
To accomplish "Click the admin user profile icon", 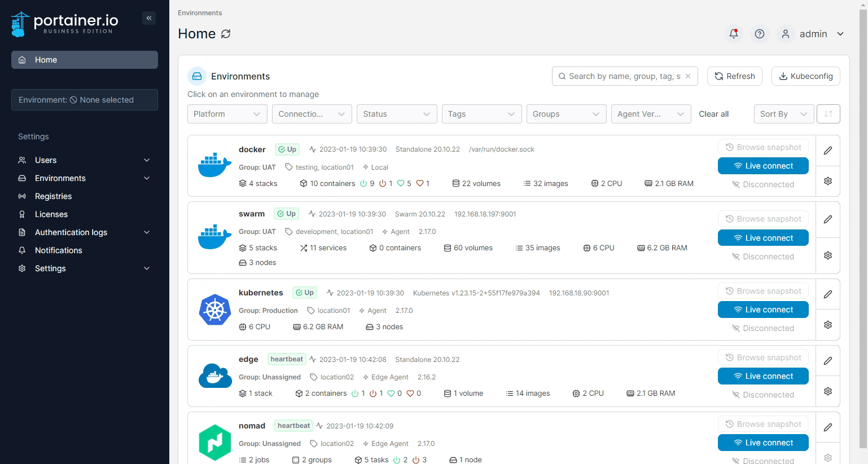I will pyautogui.click(x=785, y=34).
